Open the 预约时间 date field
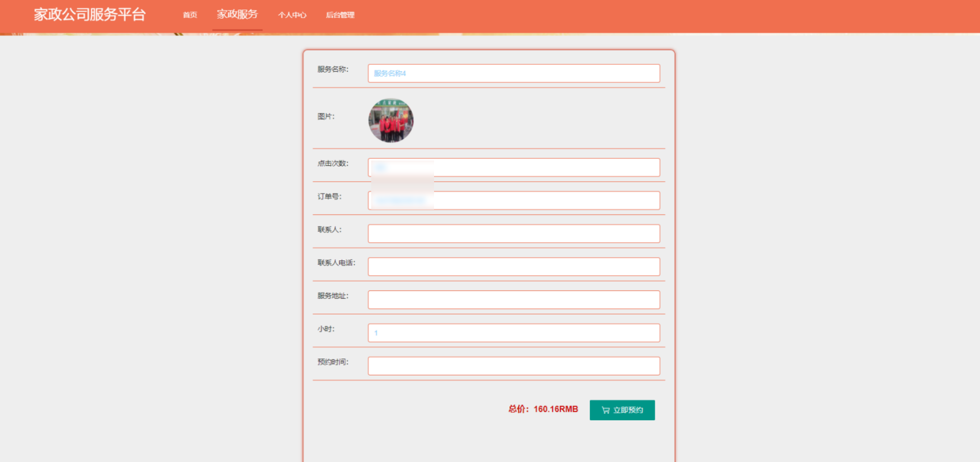The height and width of the screenshot is (462, 980). [514, 366]
